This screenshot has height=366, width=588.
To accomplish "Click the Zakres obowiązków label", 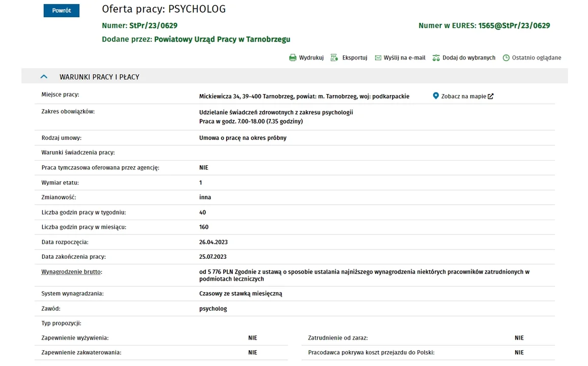I will 68,111.
